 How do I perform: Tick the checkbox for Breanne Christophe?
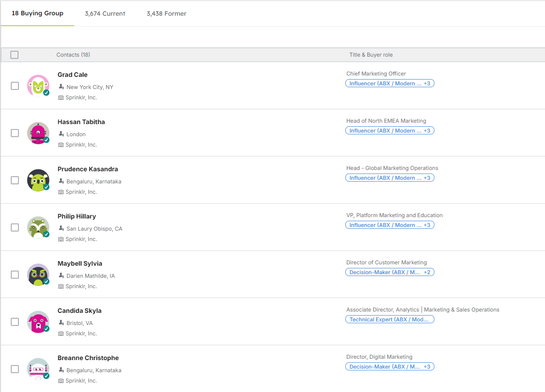[15, 369]
